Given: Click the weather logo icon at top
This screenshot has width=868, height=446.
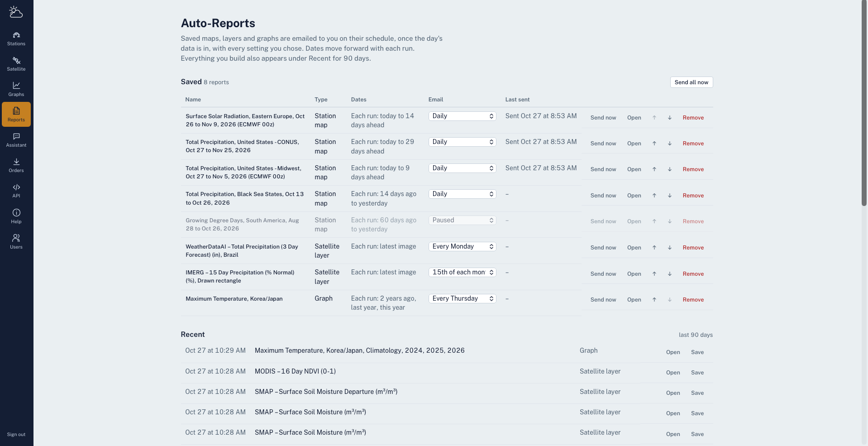Looking at the screenshot, I should [x=16, y=12].
